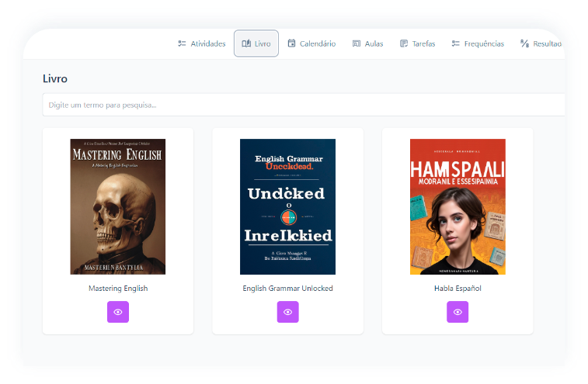Click the notes icon beside Tarefas
Image resolution: width=588 pixels, height=384 pixels.
pos(404,44)
